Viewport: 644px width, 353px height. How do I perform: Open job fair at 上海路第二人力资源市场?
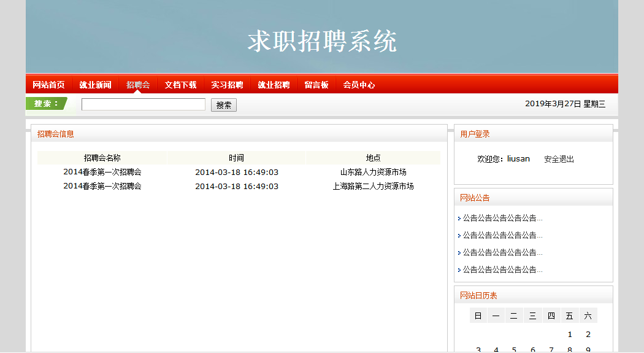coord(373,186)
